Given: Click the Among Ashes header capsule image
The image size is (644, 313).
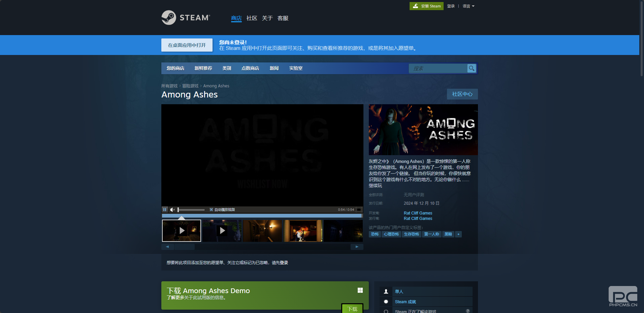Looking at the screenshot, I should click(x=423, y=130).
